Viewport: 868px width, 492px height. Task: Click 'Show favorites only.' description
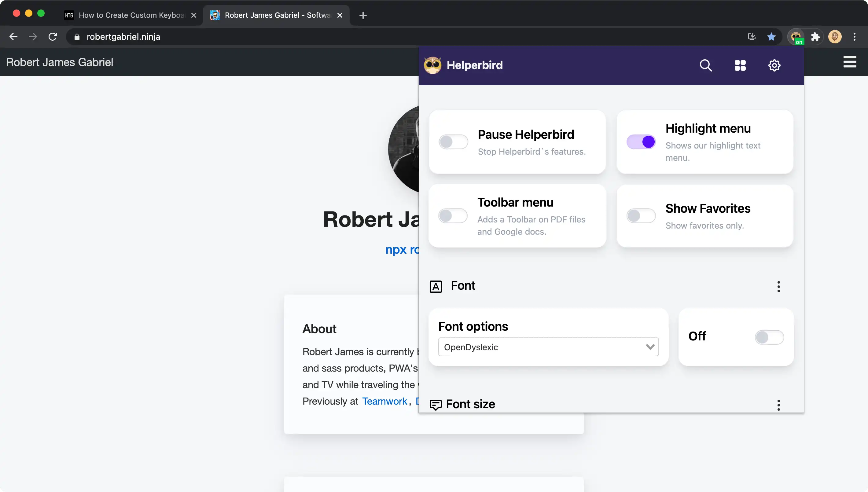(x=705, y=226)
